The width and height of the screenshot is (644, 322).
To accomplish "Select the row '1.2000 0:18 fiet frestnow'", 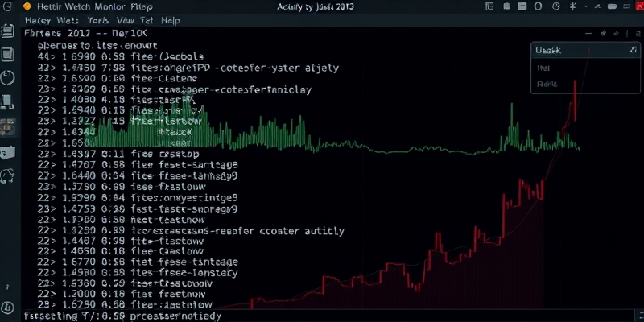I will pyautogui.click(x=122, y=294).
